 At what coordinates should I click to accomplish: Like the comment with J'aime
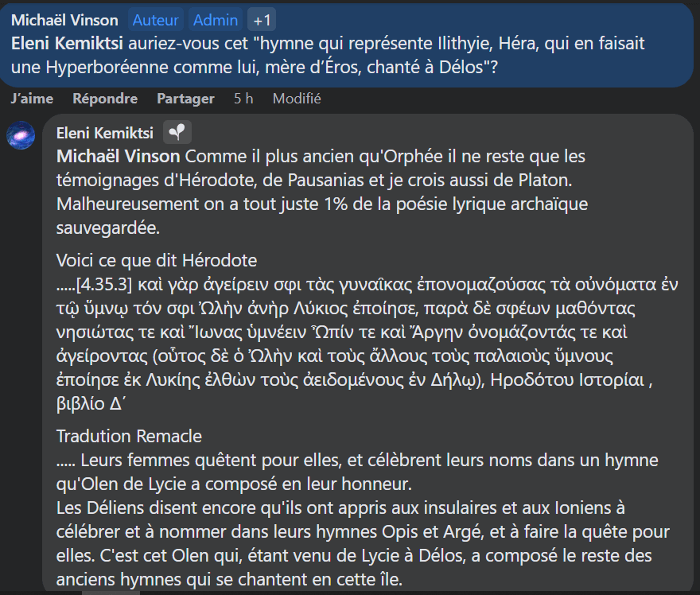tap(33, 99)
